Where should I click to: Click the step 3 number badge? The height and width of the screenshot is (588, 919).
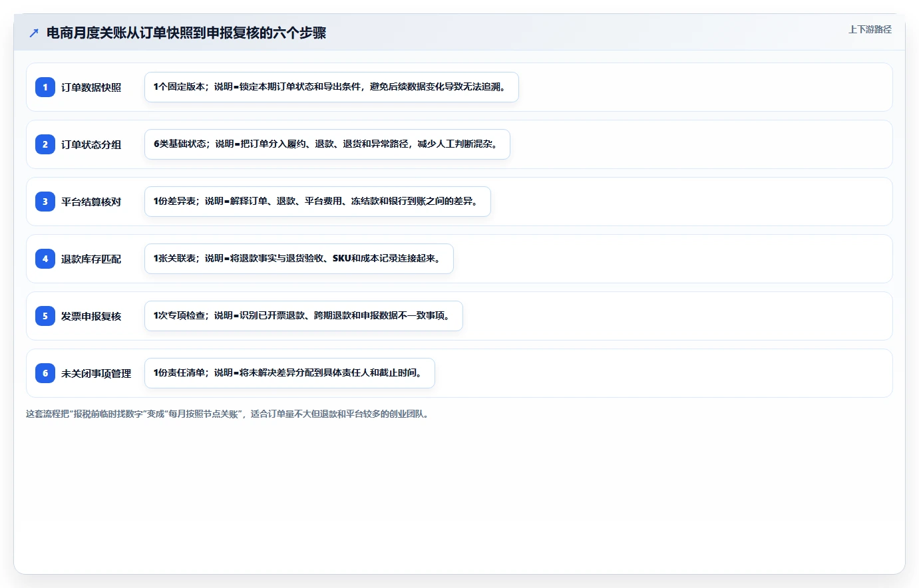click(45, 202)
